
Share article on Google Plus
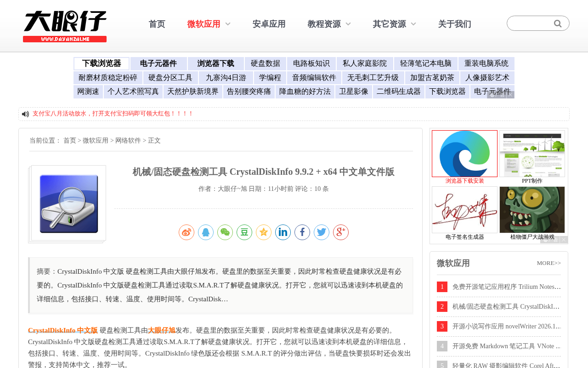(341, 232)
